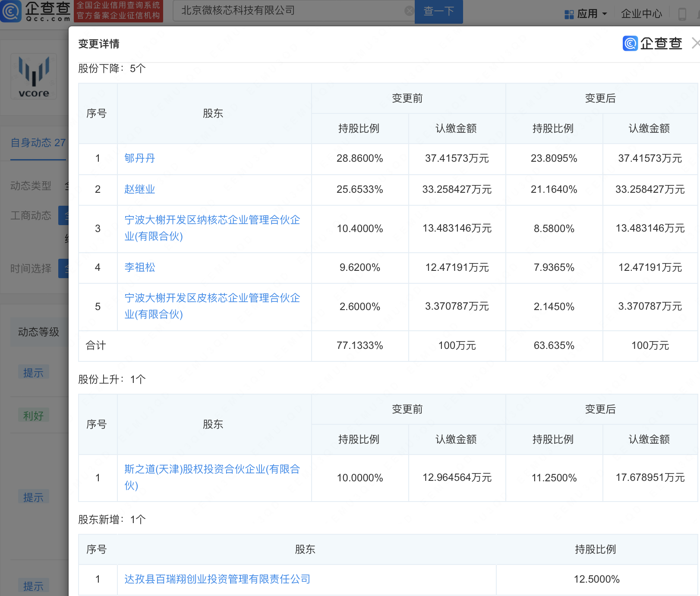Open the 应用 dropdown menu

pos(586,14)
